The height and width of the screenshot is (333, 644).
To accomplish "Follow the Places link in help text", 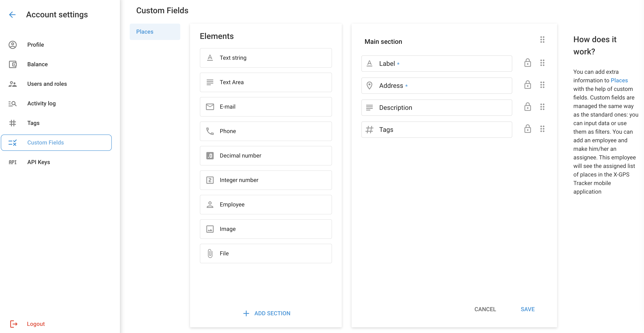I will (x=619, y=80).
